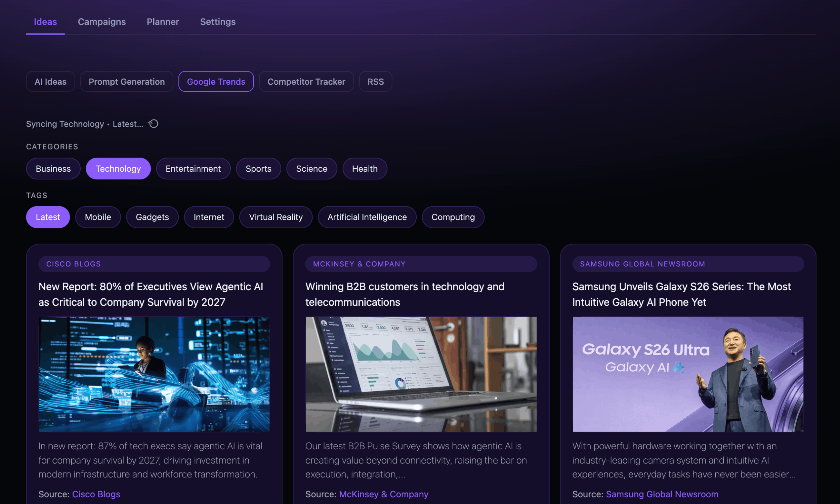Open the Settings tab
The width and height of the screenshot is (840, 504).
pyautogui.click(x=218, y=22)
